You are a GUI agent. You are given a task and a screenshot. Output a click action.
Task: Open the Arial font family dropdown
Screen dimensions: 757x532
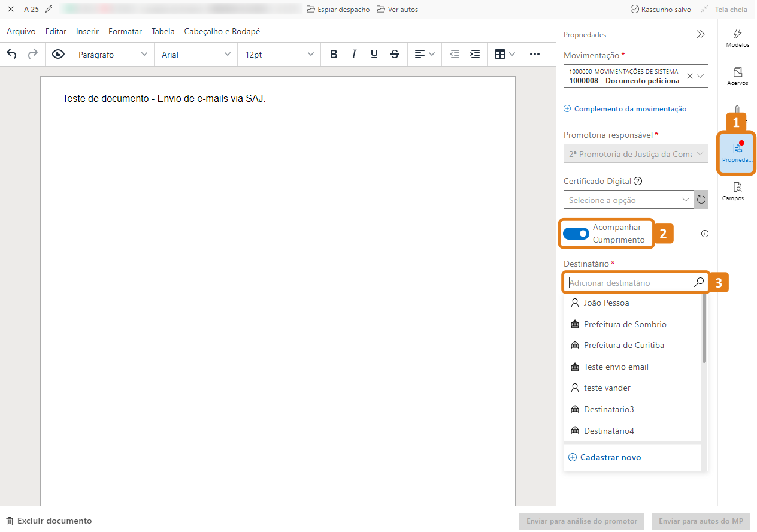(x=196, y=54)
